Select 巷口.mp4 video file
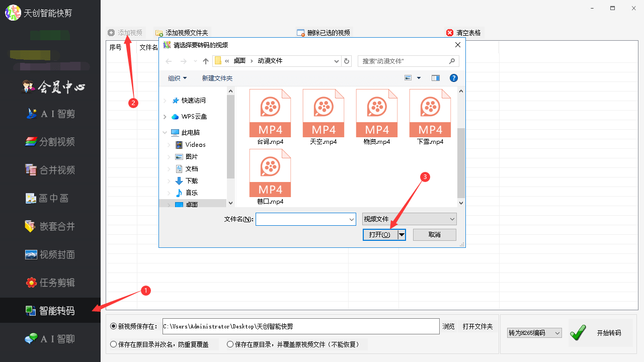 270,177
